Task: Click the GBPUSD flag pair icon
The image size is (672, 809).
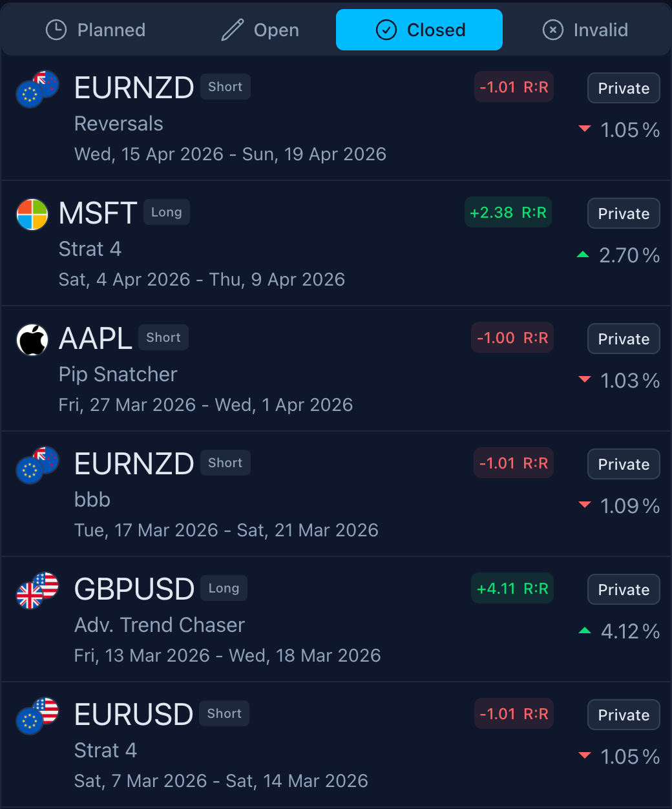Action: point(37,590)
